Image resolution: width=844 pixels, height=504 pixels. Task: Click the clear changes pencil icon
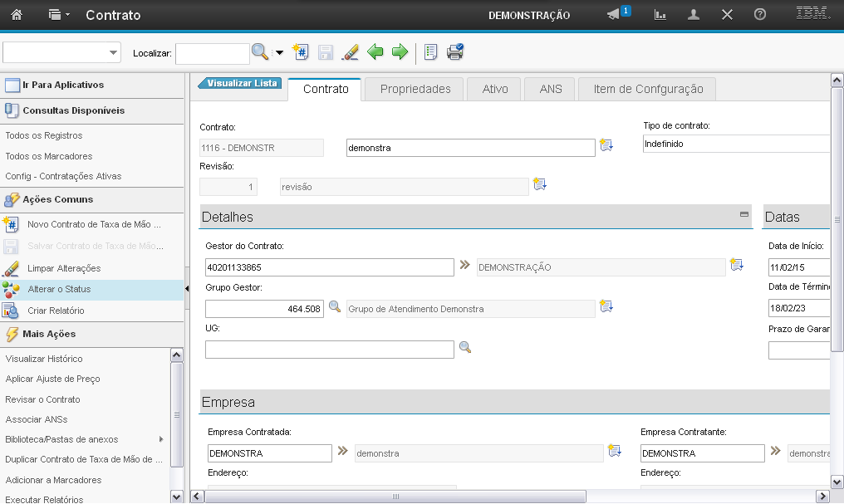click(350, 52)
